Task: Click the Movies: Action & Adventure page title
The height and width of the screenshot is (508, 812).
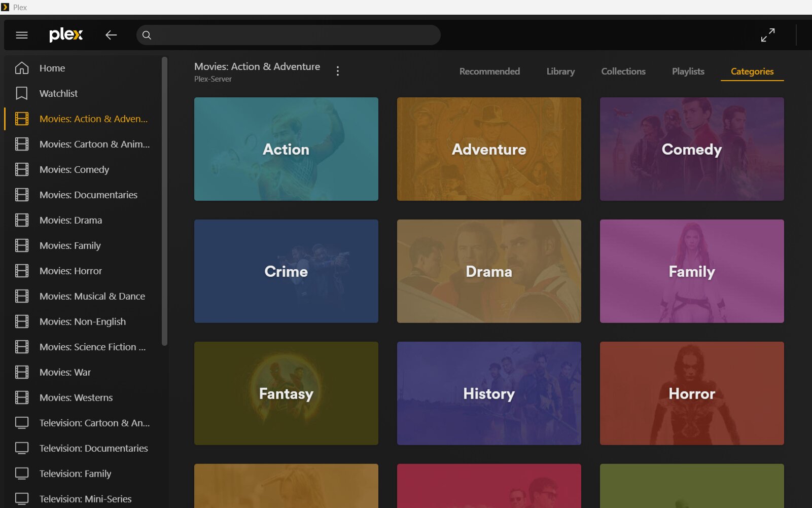Action: click(257, 66)
